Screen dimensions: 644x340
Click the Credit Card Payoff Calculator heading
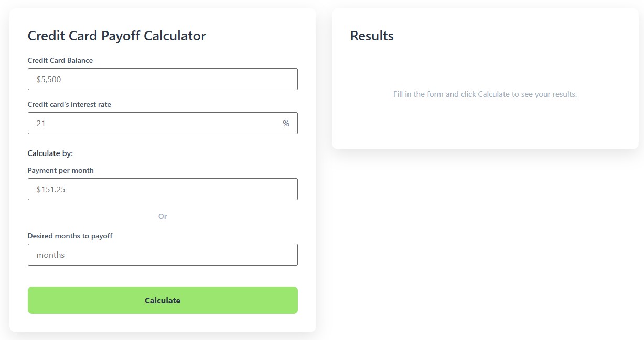116,36
